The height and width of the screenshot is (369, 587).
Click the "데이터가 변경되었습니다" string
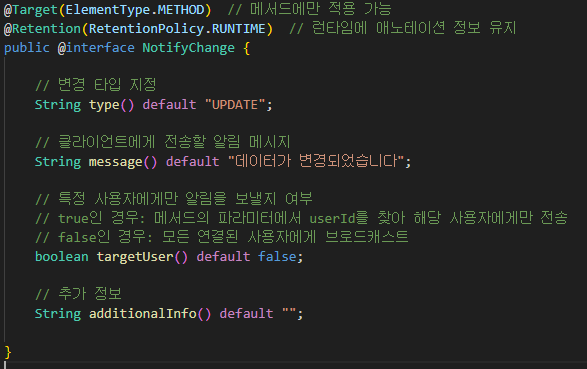(x=316, y=161)
